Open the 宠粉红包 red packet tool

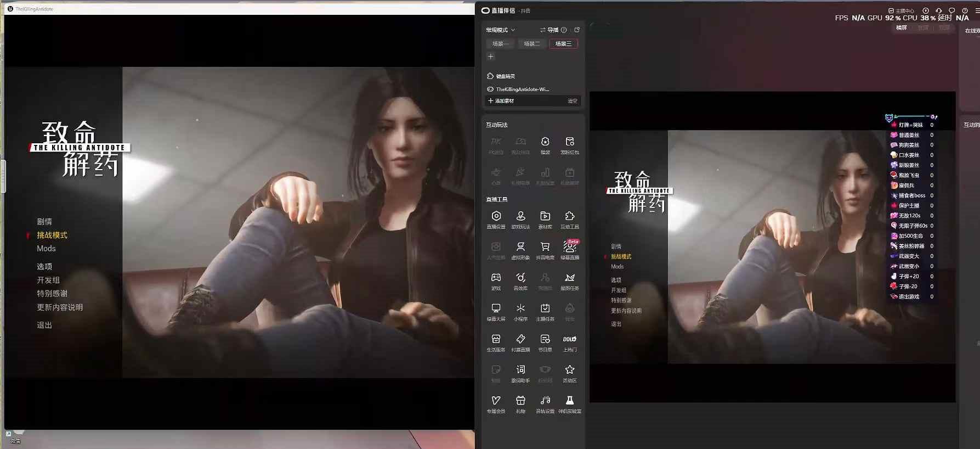pyautogui.click(x=570, y=145)
